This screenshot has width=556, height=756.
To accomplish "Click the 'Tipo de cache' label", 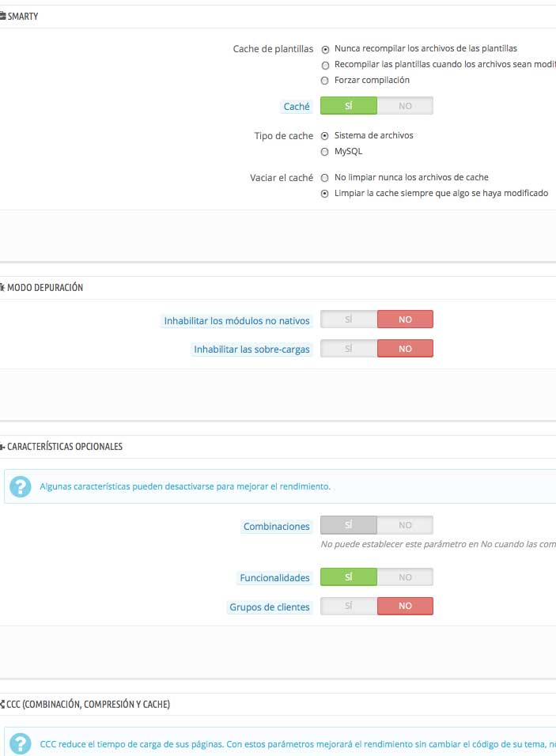I will tap(284, 136).
